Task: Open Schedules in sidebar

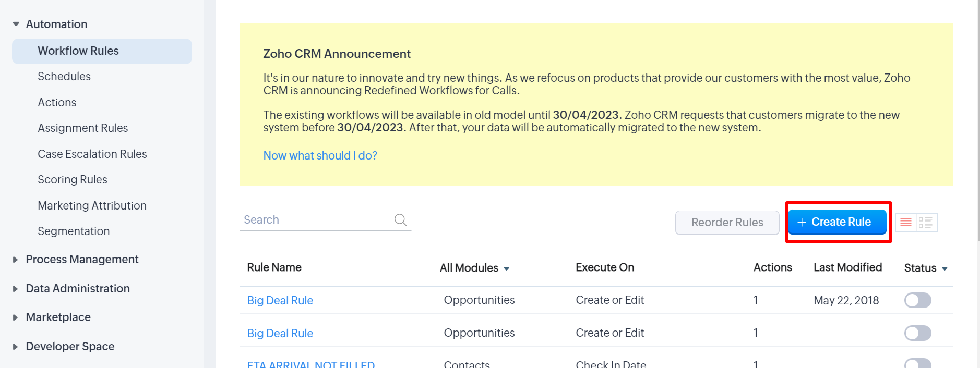Action: coord(64,77)
